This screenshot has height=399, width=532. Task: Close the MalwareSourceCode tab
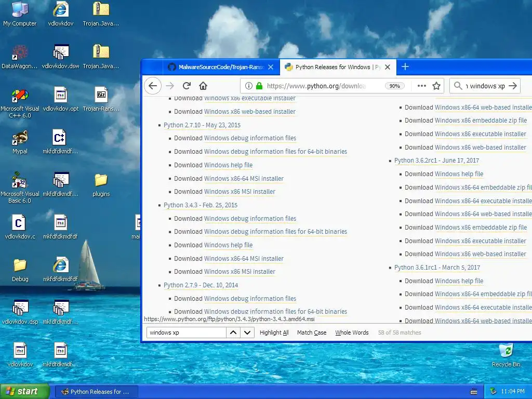[271, 67]
